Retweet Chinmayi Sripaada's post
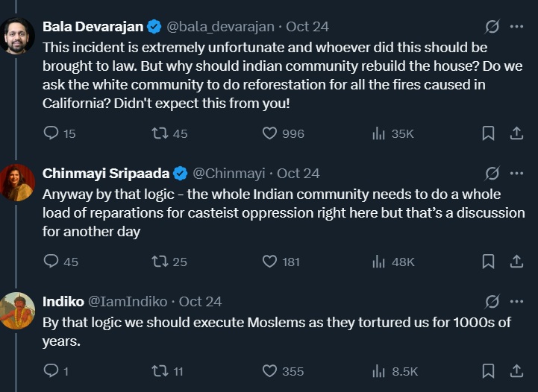 pos(160,262)
